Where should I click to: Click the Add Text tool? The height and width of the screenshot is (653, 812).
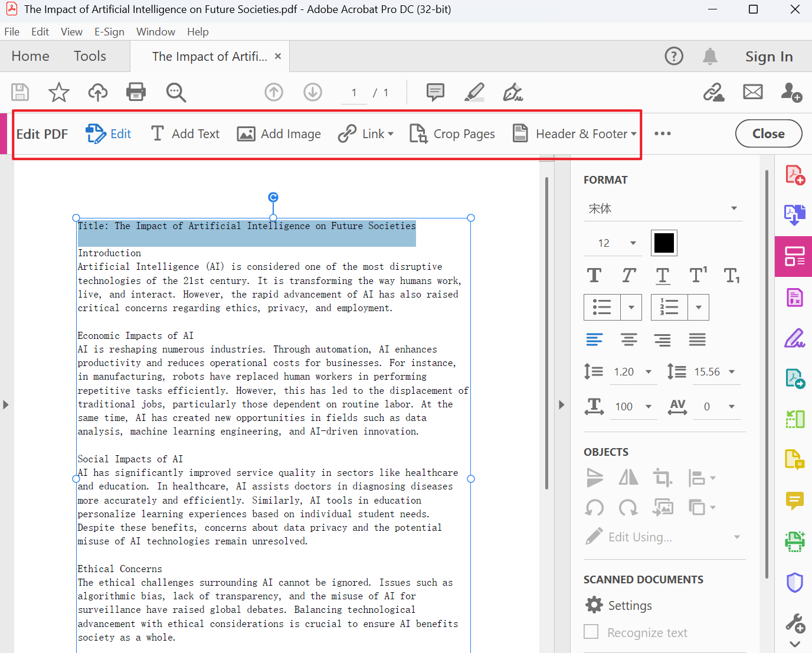click(x=185, y=134)
